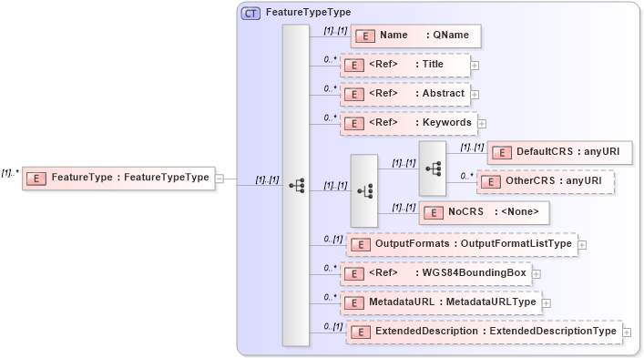Viewport: 644px width, 358px height.
Task: Select the DefaultCRS : anyURI element box
Action: coord(560,153)
